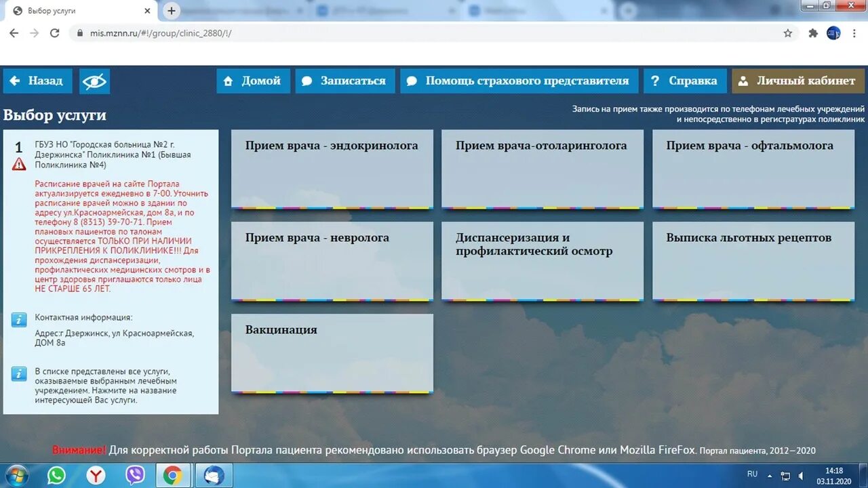Click the info icon beside В списке представлены
The height and width of the screenshot is (488, 868).
(x=19, y=374)
